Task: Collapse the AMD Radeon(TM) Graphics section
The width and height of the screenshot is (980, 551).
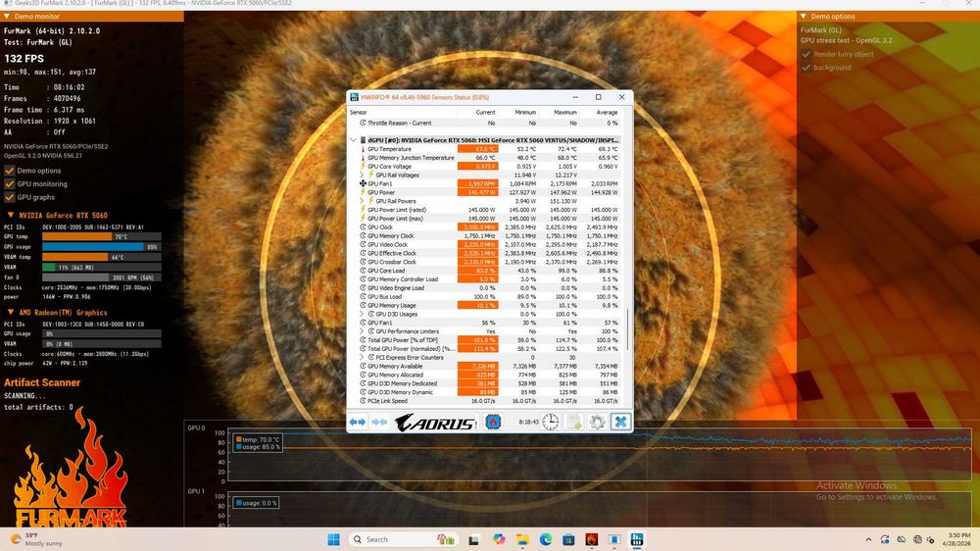Action: 11,312
